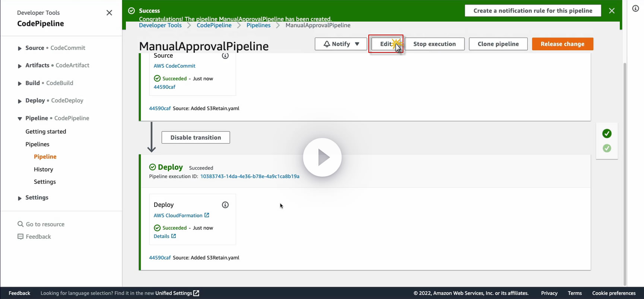Open Deploy action Details link

[165, 236]
